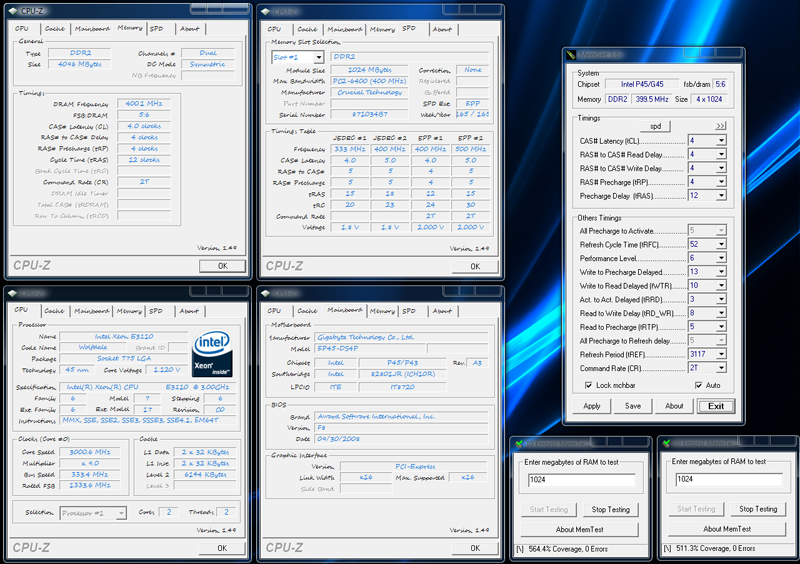Click the Gigabyte Technology Co., Ltd. manufacturer value

click(401, 337)
